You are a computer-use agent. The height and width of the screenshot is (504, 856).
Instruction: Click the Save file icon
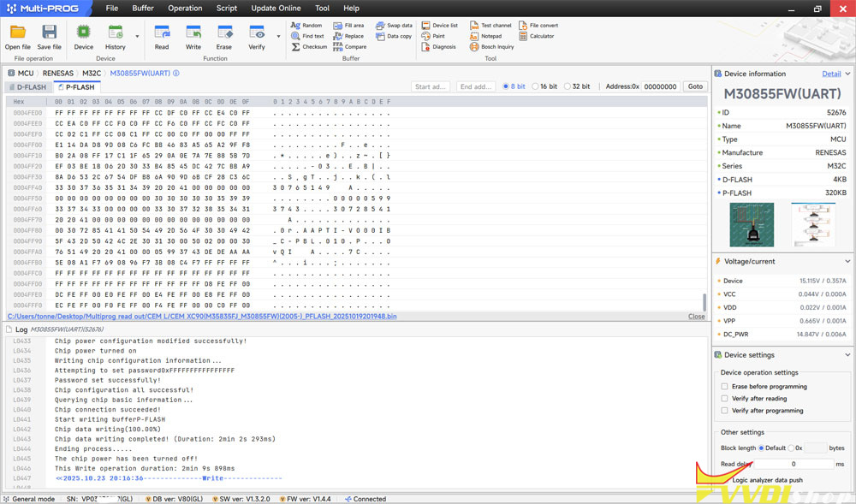pos(49,32)
